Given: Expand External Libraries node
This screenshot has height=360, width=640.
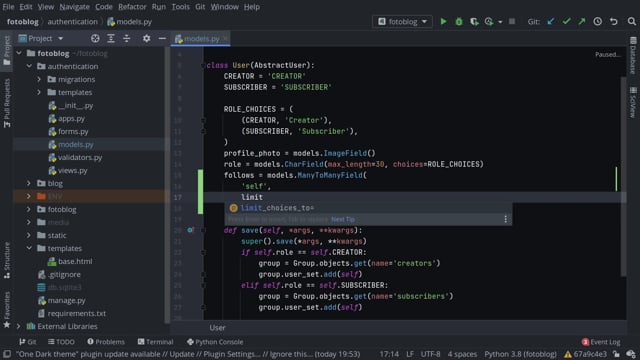Looking at the screenshot, I should click(19, 326).
